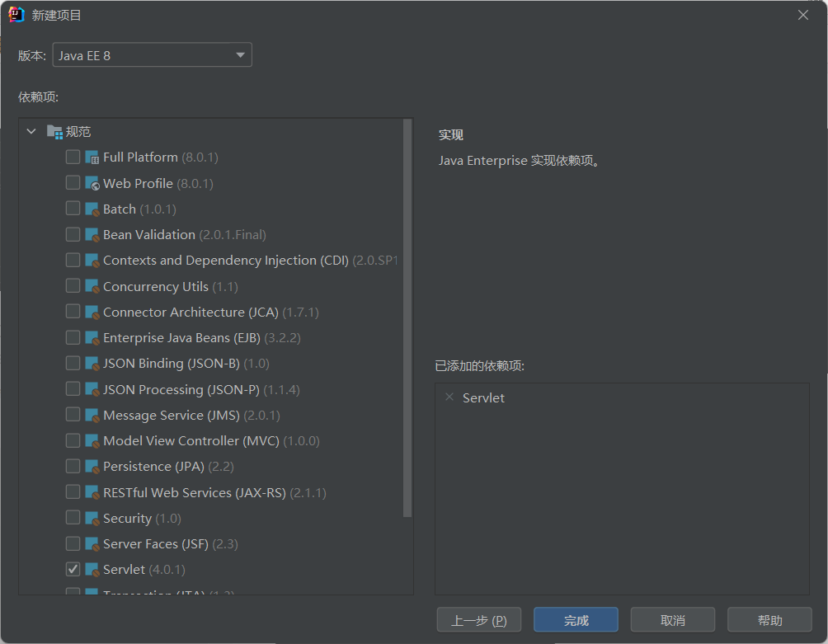Close the 新建项目 dialog
Screen dimensions: 828x644
[803, 15]
